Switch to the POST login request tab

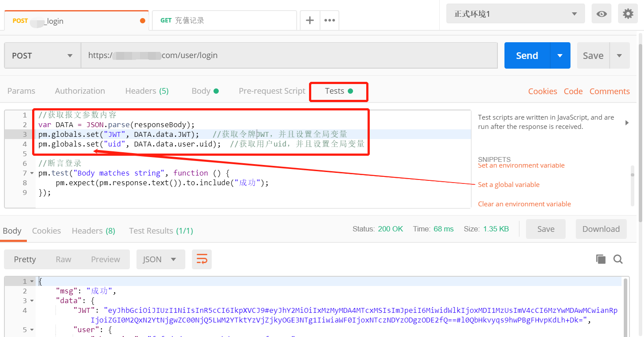76,21
